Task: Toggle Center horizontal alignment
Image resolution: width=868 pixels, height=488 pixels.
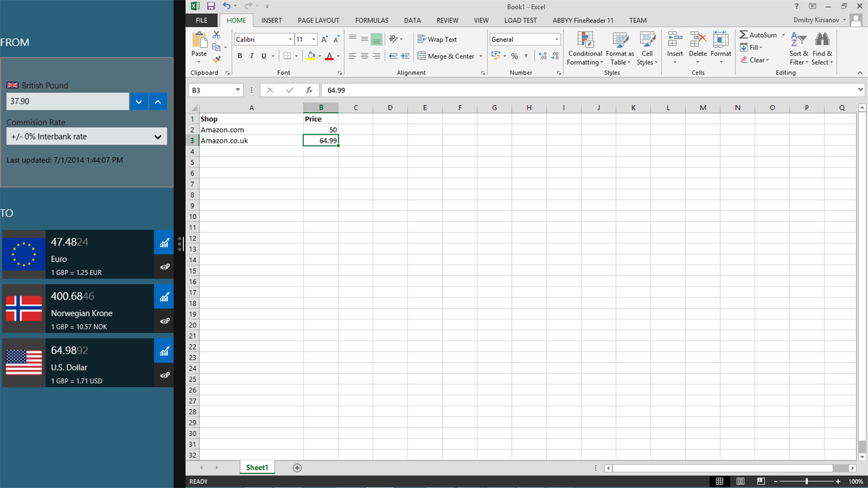Action: click(x=364, y=56)
